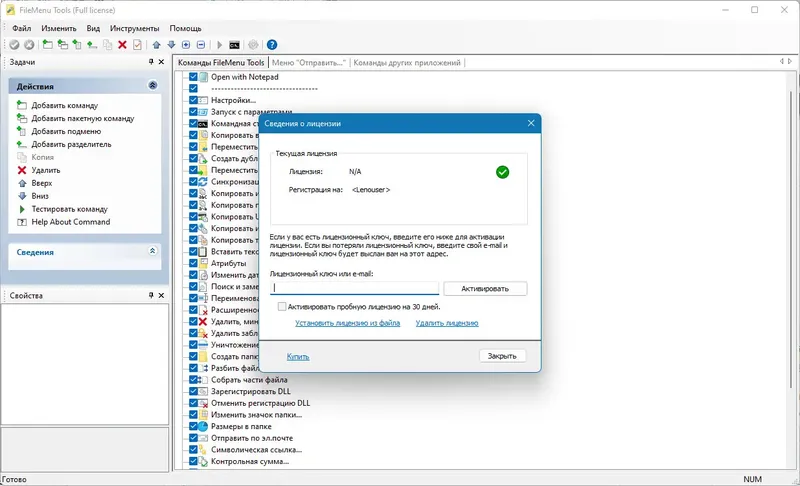Click Добавить разделитель action
The height and width of the screenshot is (486, 800).
click(71, 144)
